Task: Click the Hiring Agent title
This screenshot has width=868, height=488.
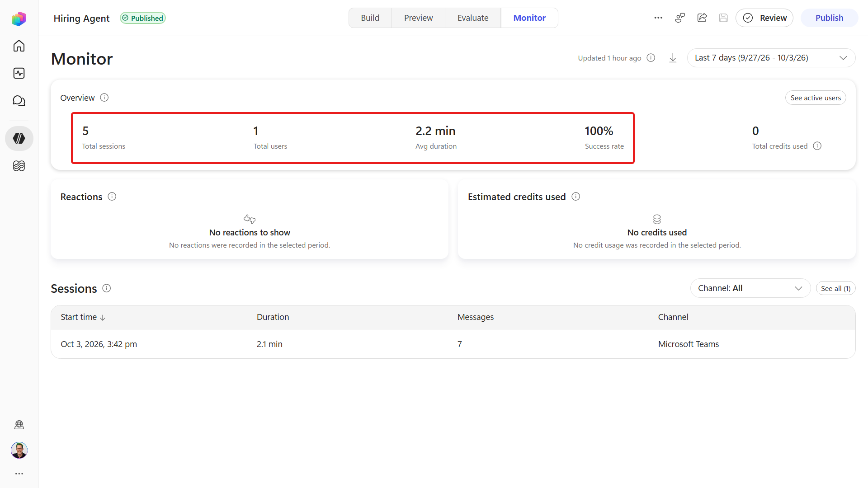Action: pyautogui.click(x=81, y=18)
